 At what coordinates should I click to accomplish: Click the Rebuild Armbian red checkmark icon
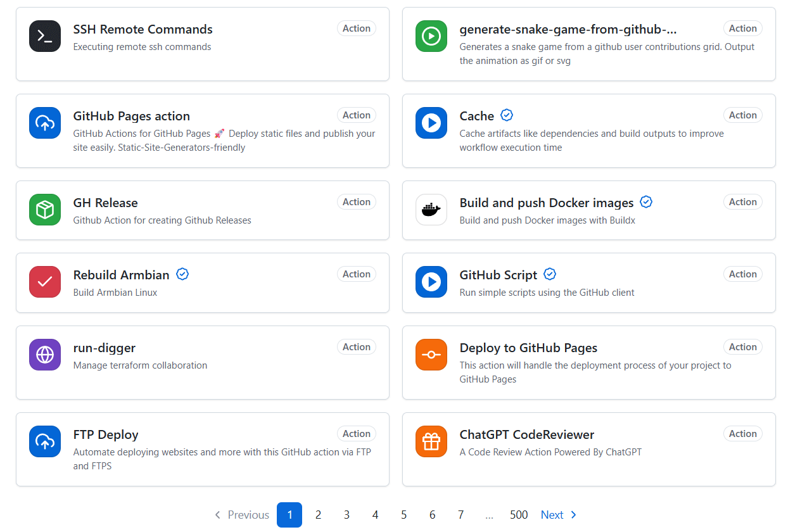45,282
